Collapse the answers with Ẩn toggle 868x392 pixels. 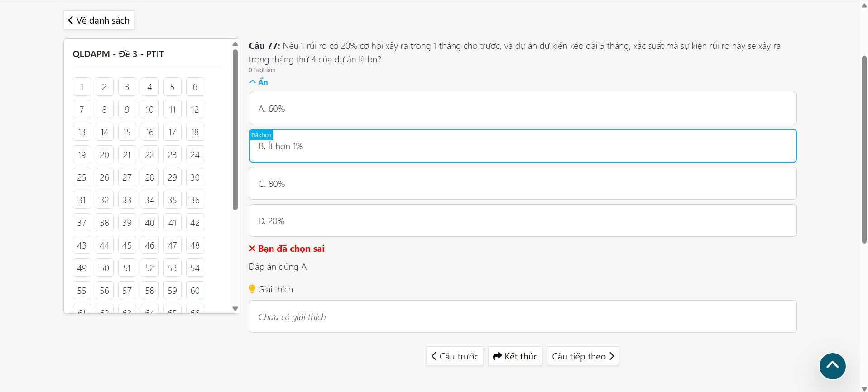259,82
